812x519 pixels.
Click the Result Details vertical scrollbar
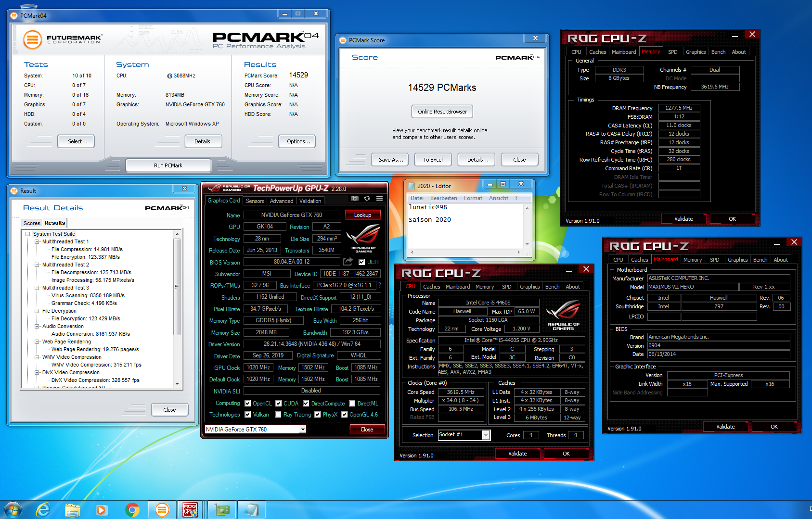pyautogui.click(x=177, y=309)
